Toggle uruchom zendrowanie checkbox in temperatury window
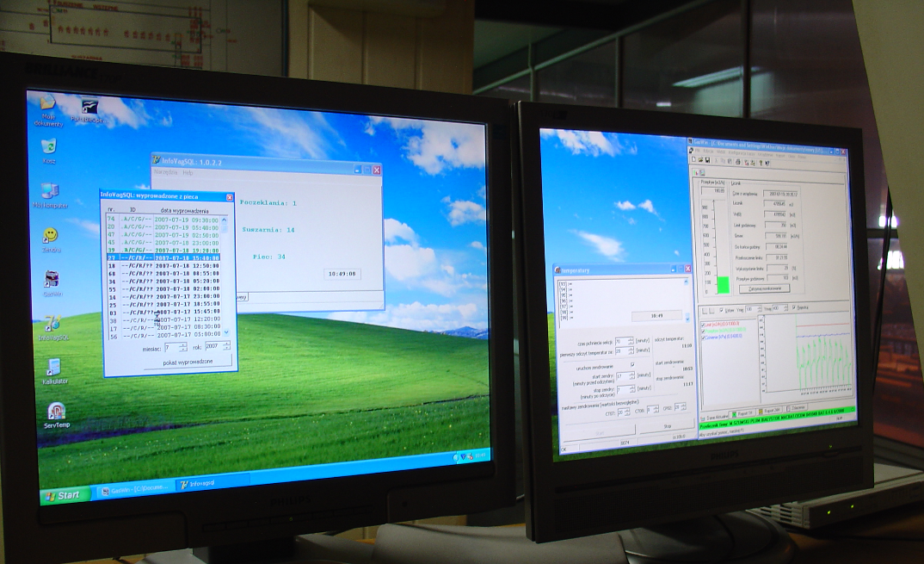Screen dimensions: 924x564 tap(632, 364)
